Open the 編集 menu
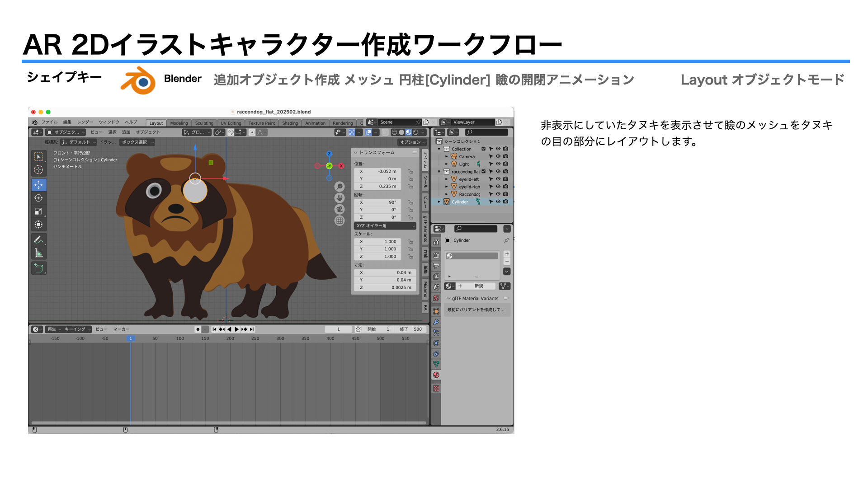Screen dimensions: 868x488 click(67, 122)
